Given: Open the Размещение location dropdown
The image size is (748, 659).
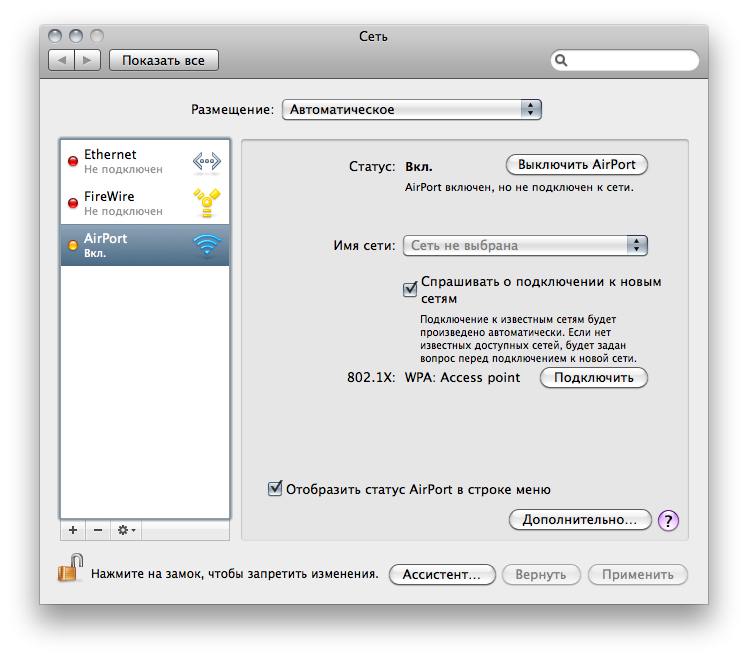Looking at the screenshot, I should (x=412, y=110).
